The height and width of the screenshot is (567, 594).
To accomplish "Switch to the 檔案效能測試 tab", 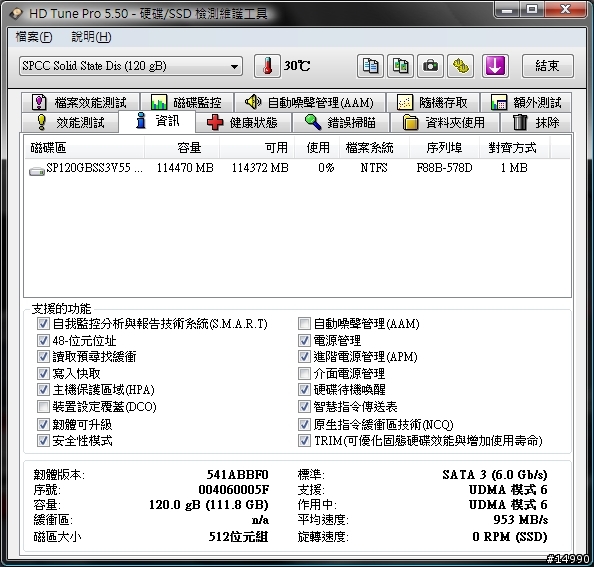I will click(x=81, y=102).
